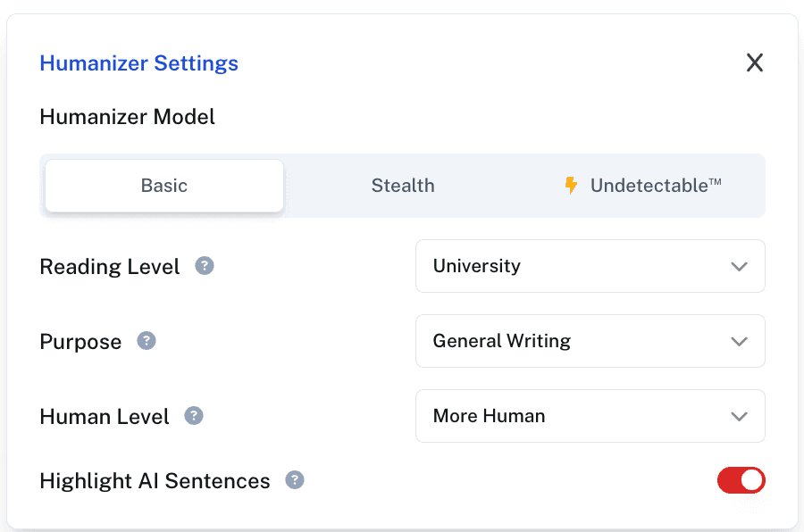Screen dimensions: 804x532
Task: Open the Highlight AI Sentences help tooltip
Action: coord(295,480)
